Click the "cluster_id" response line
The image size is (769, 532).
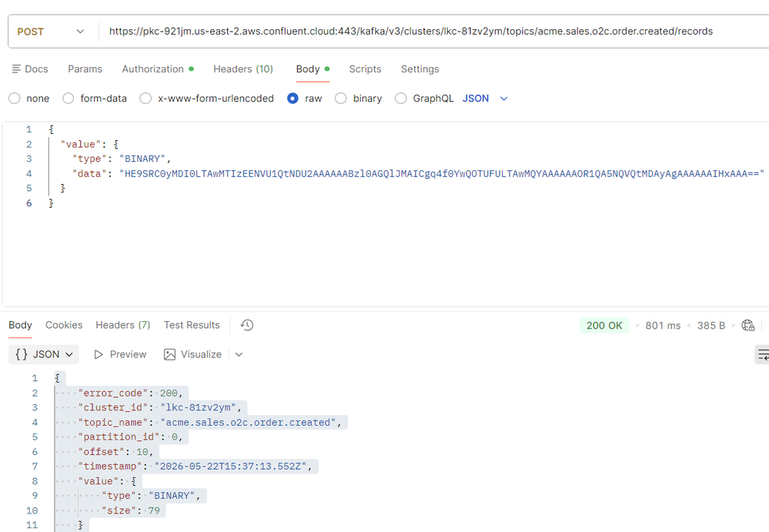coord(160,407)
